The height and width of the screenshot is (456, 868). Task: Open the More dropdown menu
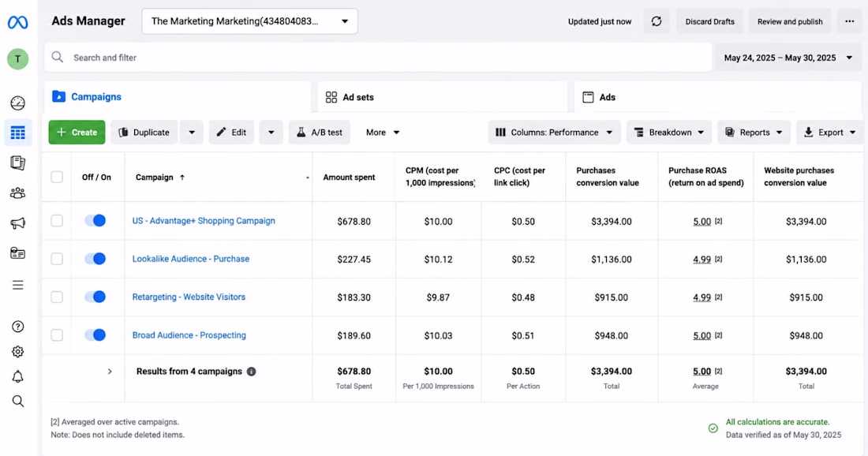coord(383,133)
